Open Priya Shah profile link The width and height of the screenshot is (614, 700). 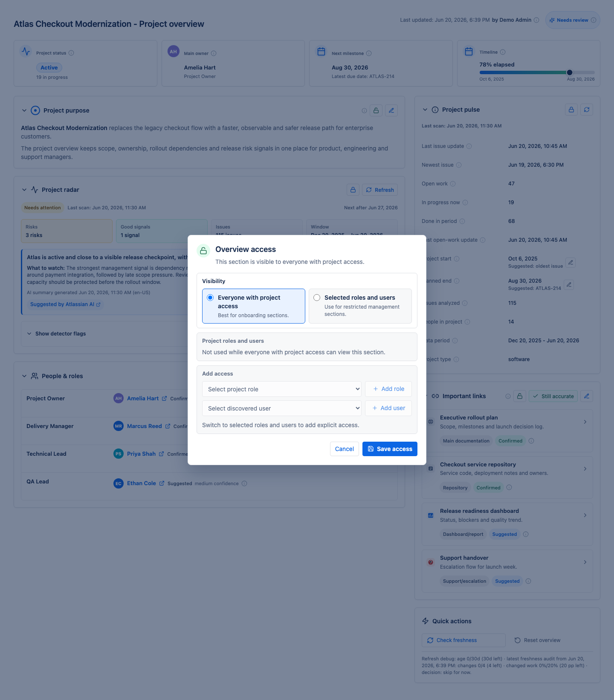(x=145, y=454)
